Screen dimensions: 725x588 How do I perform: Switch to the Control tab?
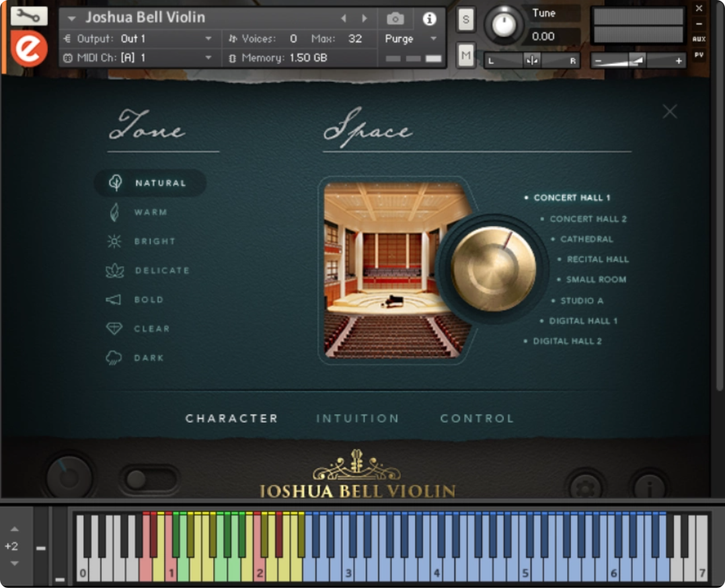(477, 418)
